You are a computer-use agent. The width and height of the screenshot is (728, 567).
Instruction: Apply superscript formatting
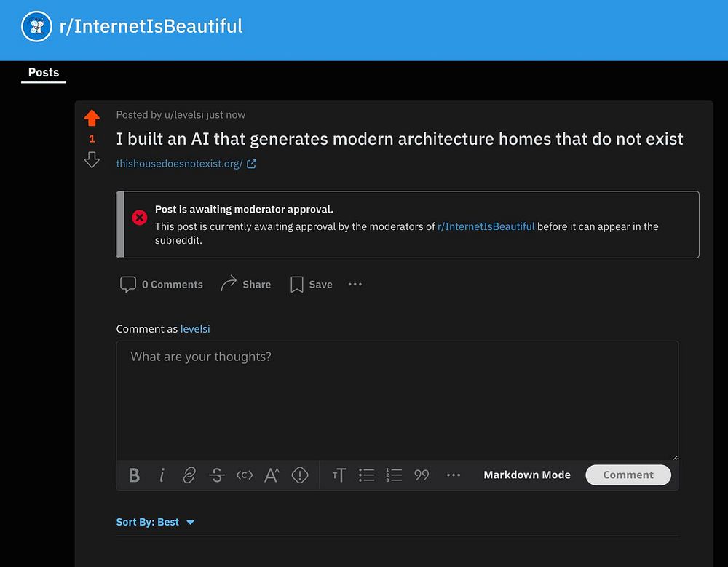coord(272,475)
